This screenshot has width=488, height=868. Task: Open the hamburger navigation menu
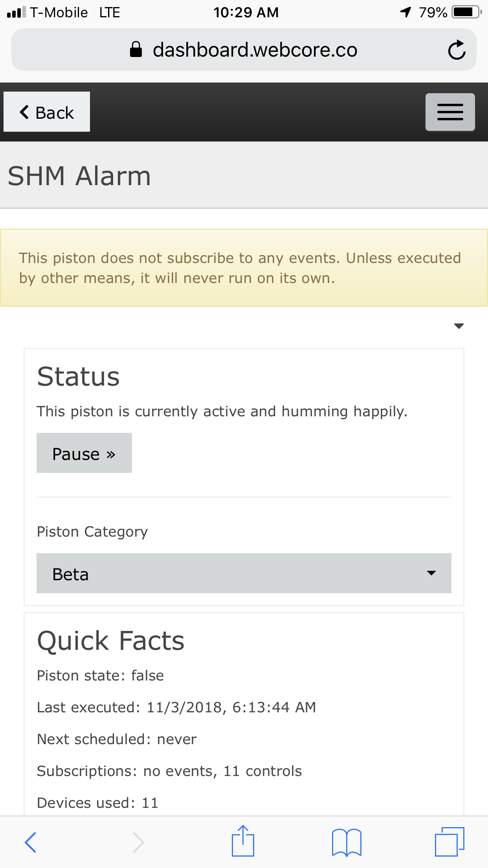click(x=450, y=112)
